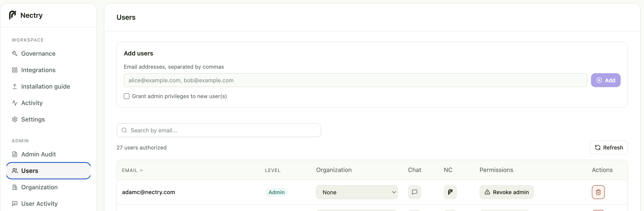Click the Settings gear icon

coord(15,120)
